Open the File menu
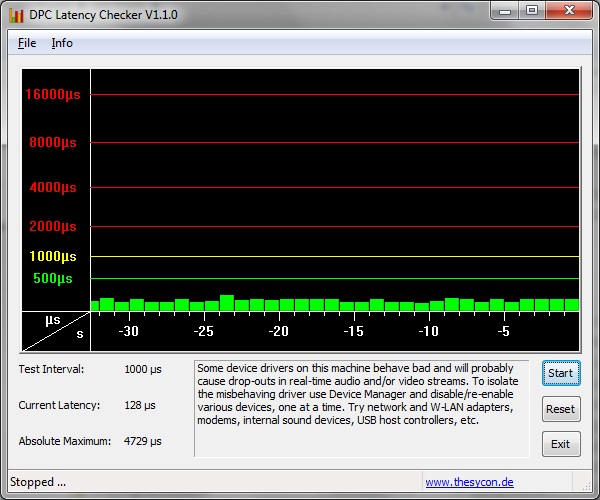The width and height of the screenshot is (600, 500). click(27, 43)
